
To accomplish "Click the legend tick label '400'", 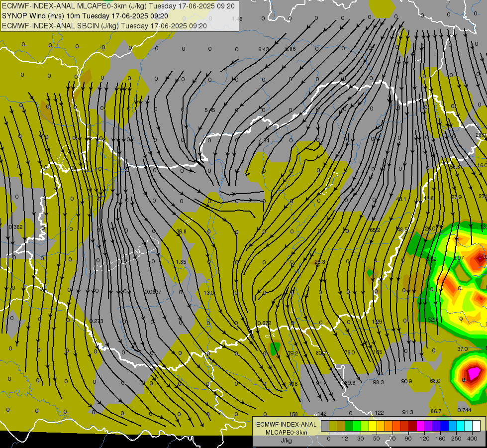I will pos(472,439).
